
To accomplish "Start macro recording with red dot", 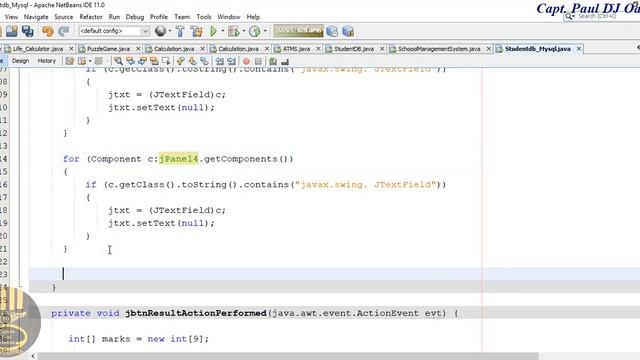I will click(x=246, y=61).
